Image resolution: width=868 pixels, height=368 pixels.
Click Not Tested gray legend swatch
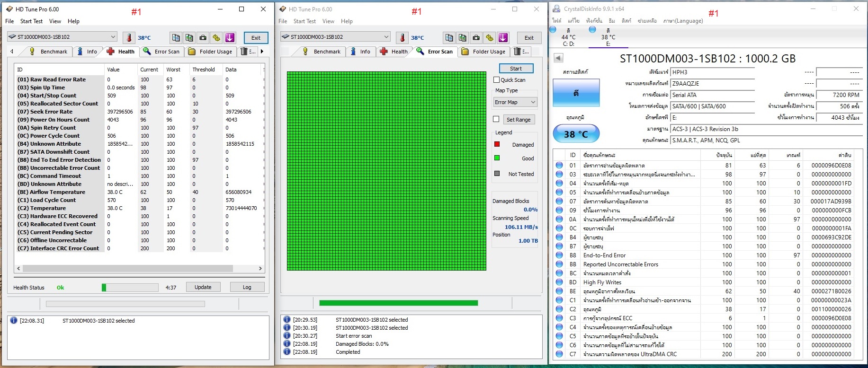pos(497,174)
